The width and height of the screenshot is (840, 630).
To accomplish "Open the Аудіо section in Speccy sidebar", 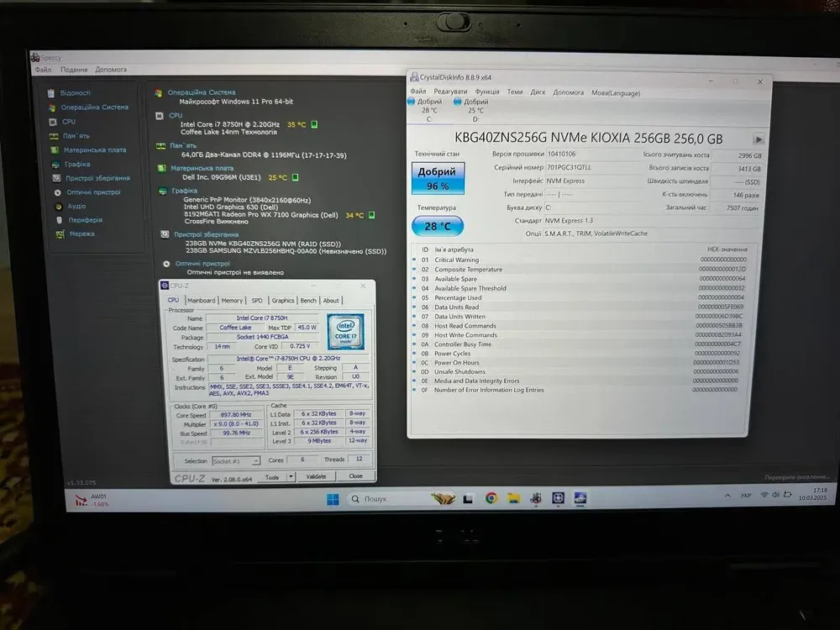I will 76,206.
